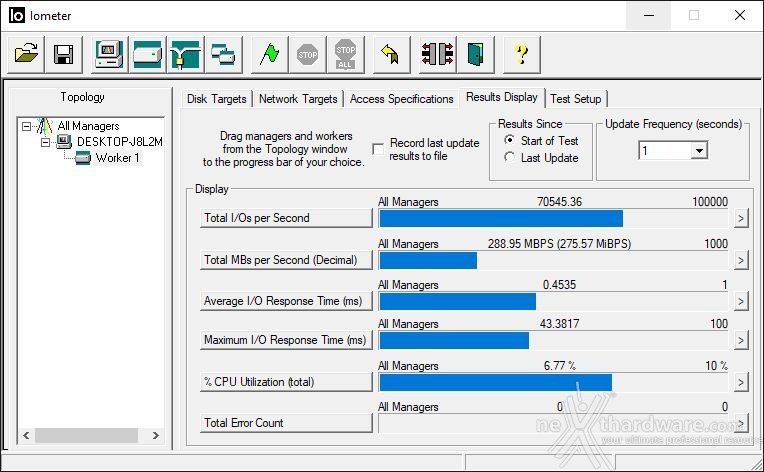Select All Managers icon in topology
The height and width of the screenshot is (472, 764).
click(45, 126)
